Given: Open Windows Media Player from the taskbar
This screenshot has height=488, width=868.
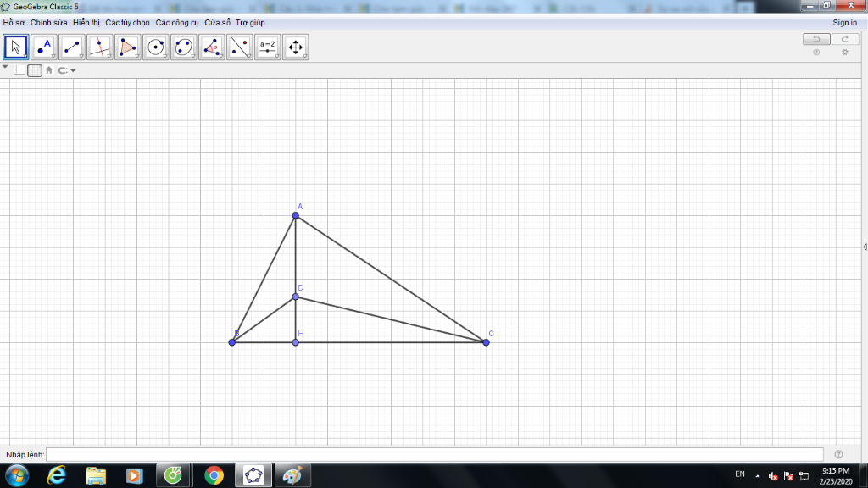Looking at the screenshot, I should 134,475.
